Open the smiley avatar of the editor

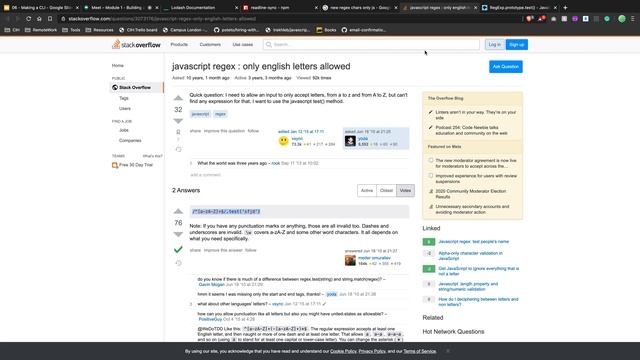pyautogui.click(x=283, y=141)
